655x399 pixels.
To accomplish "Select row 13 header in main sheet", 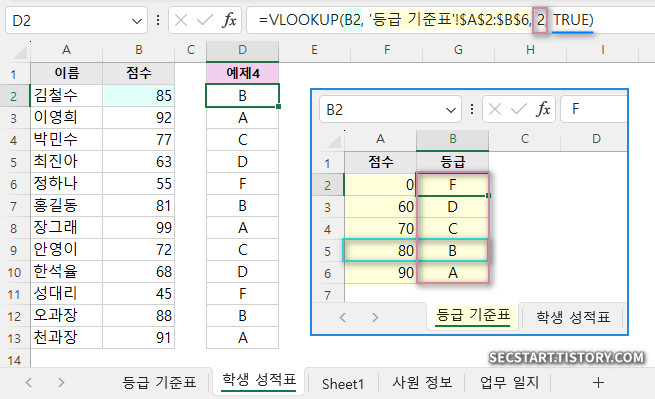I will [14, 338].
